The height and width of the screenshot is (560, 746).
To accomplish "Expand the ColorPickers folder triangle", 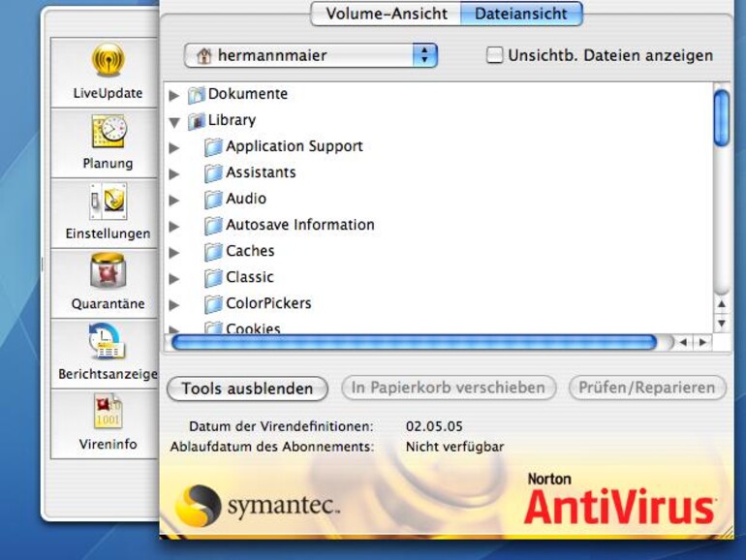I will point(174,304).
